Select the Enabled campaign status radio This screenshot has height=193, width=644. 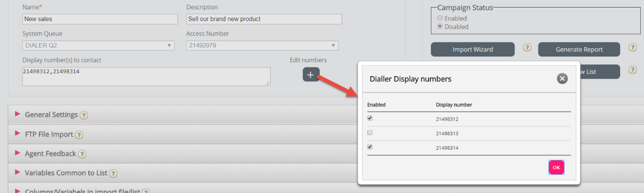(440, 18)
